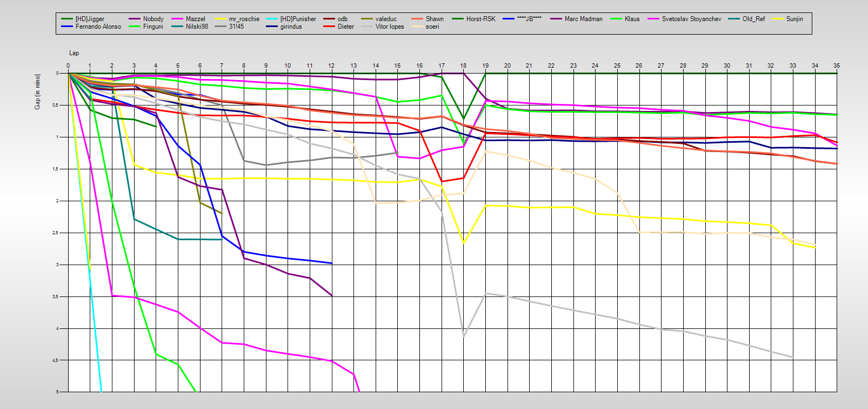Click the [HD]Jigger legend entry
Screen dimensions: 868x409
coord(89,19)
